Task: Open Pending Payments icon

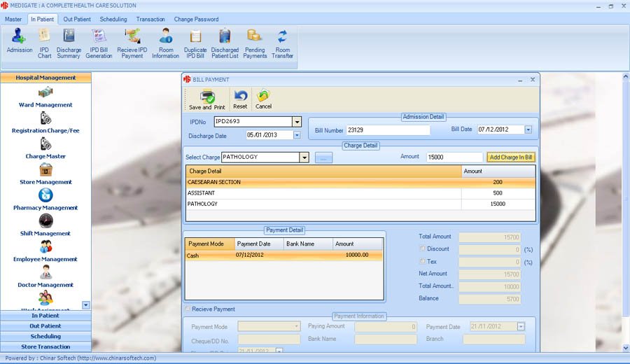Action: point(255,43)
